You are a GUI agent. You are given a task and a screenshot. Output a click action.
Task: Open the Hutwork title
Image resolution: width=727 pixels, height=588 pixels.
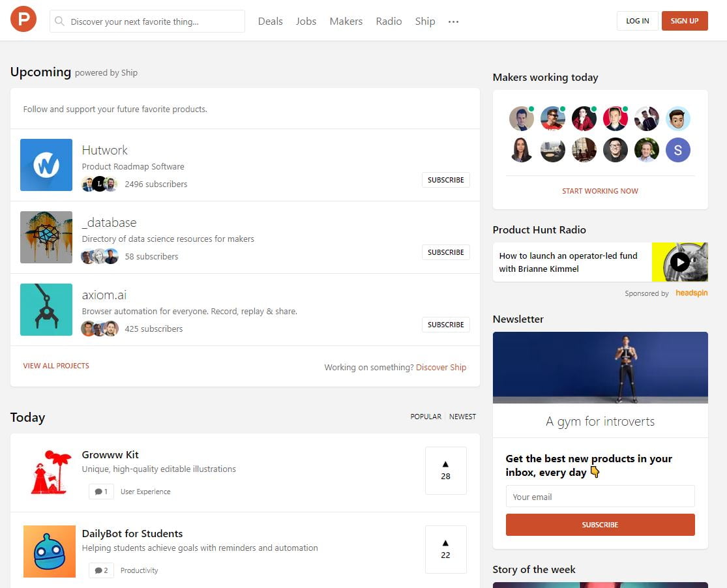pyautogui.click(x=104, y=150)
